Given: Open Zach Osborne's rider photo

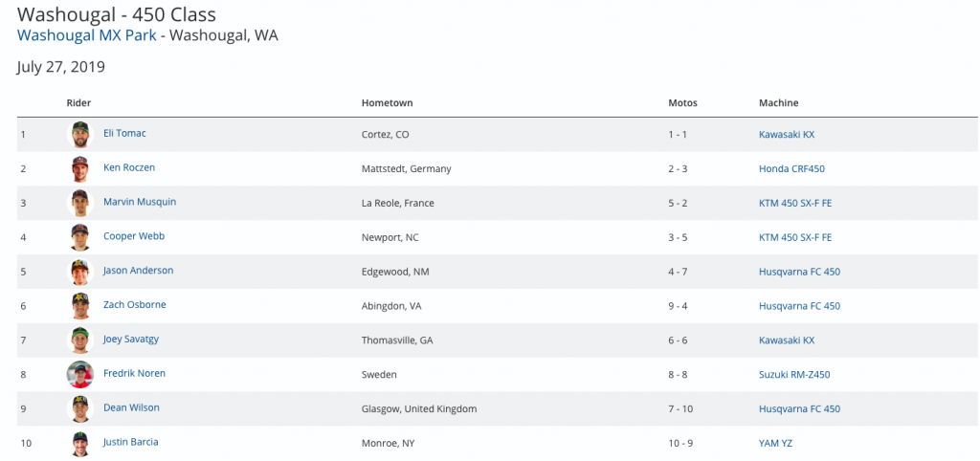Looking at the screenshot, I should [79, 306].
